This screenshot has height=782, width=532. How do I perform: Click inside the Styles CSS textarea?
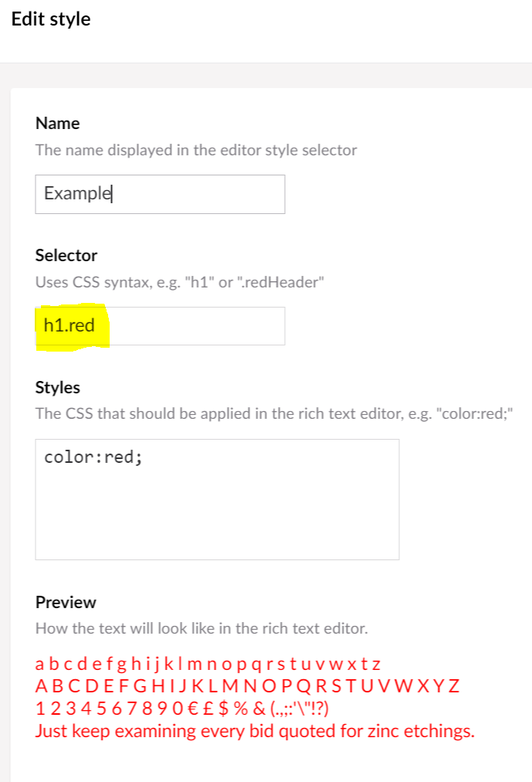point(216,498)
